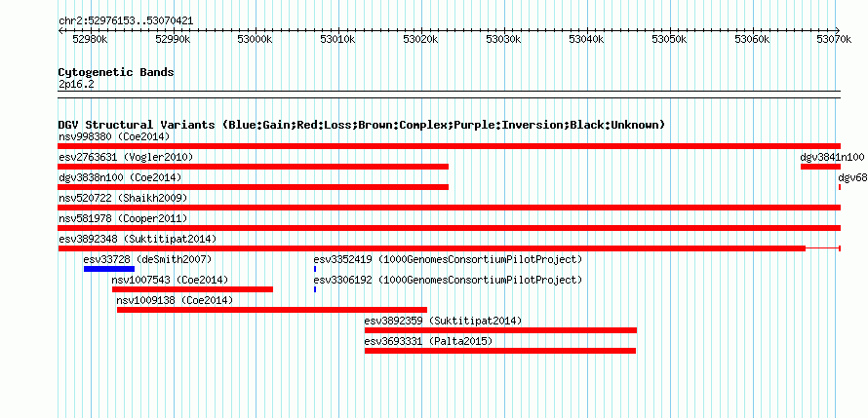Click the nsv520722 (Shaikh2009) label
868x418 pixels.
[x=123, y=198]
